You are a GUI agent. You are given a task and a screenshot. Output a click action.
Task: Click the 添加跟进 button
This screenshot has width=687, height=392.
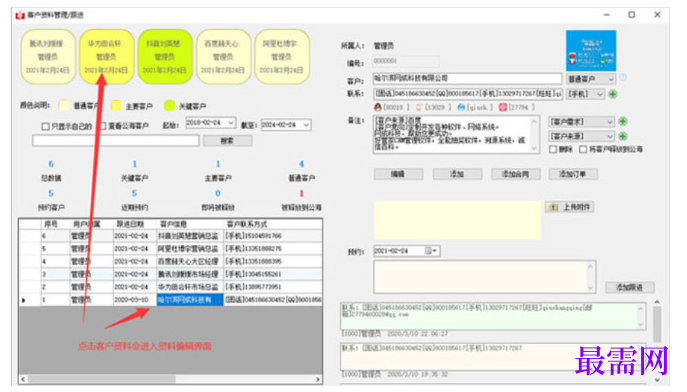[630, 287]
